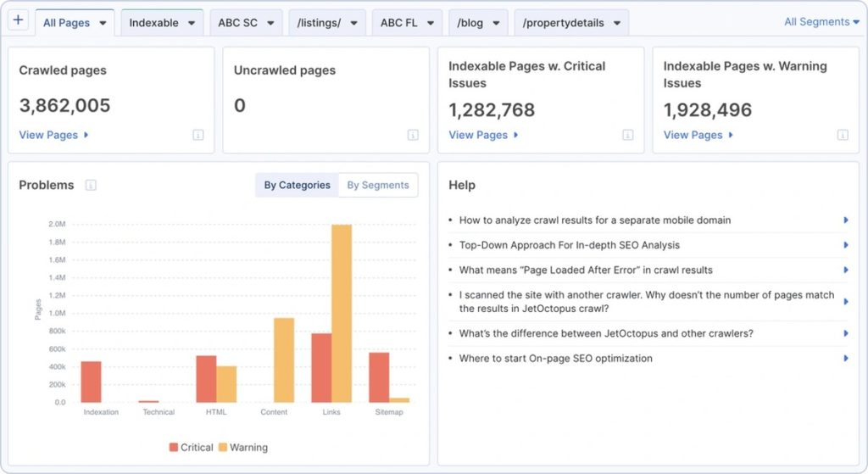This screenshot has height=474, width=868.
Task: Toggle Critical series in chart legend
Action: point(192,447)
